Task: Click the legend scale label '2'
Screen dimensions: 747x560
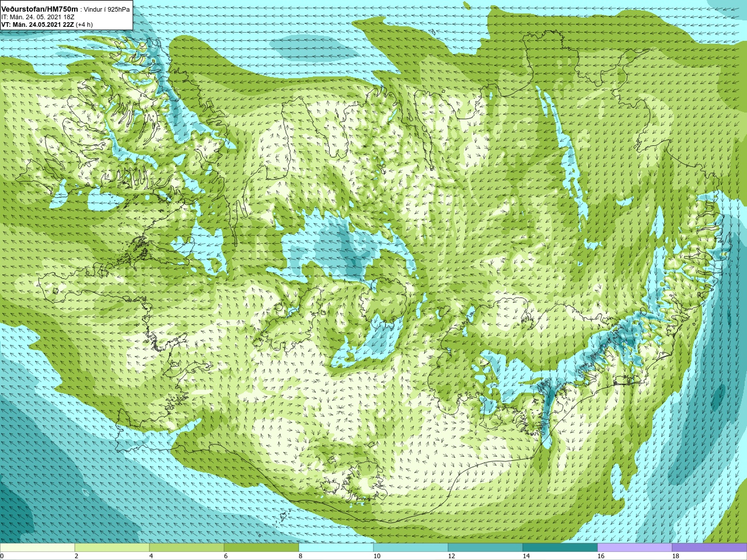Action: [76, 556]
